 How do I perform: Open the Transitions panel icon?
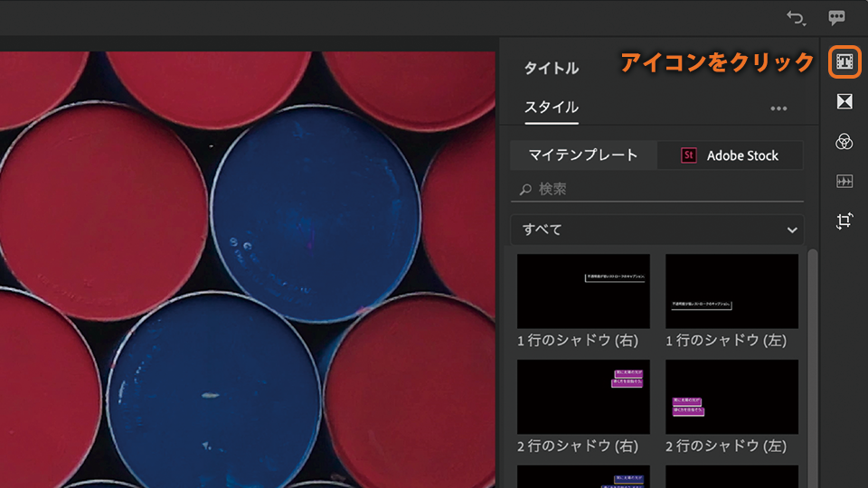[844, 101]
